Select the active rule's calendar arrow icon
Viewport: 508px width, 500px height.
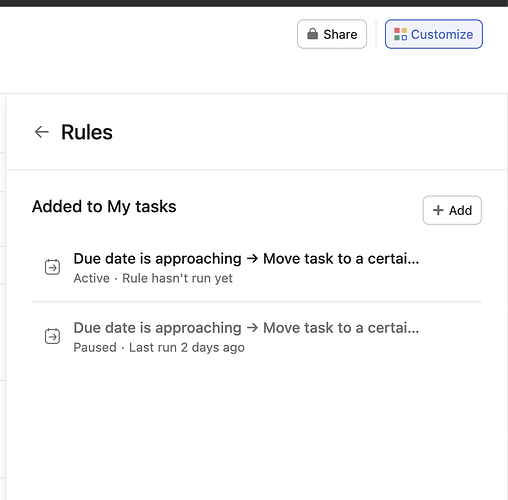coord(52,267)
